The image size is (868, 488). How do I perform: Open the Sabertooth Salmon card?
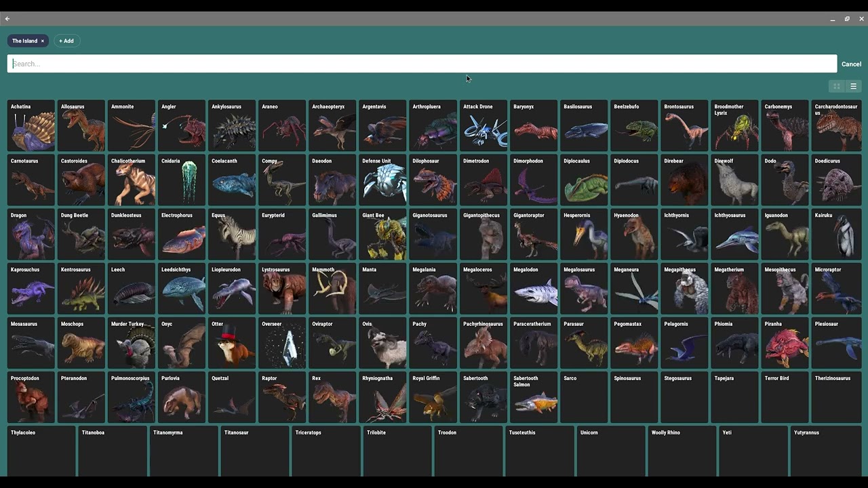(534, 396)
